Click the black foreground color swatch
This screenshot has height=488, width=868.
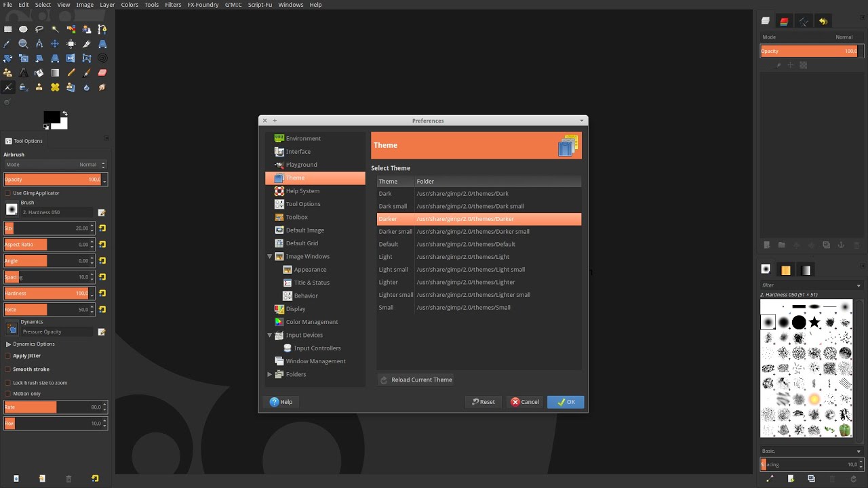51,117
